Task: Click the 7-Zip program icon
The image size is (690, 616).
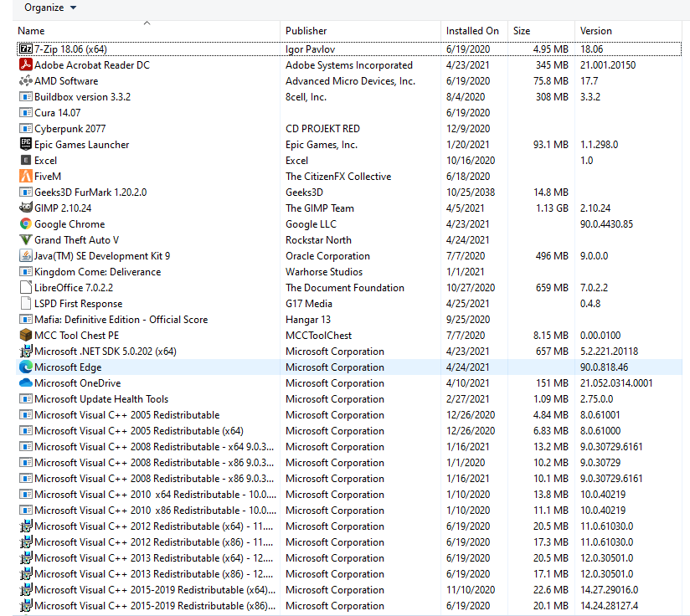Action: point(26,49)
